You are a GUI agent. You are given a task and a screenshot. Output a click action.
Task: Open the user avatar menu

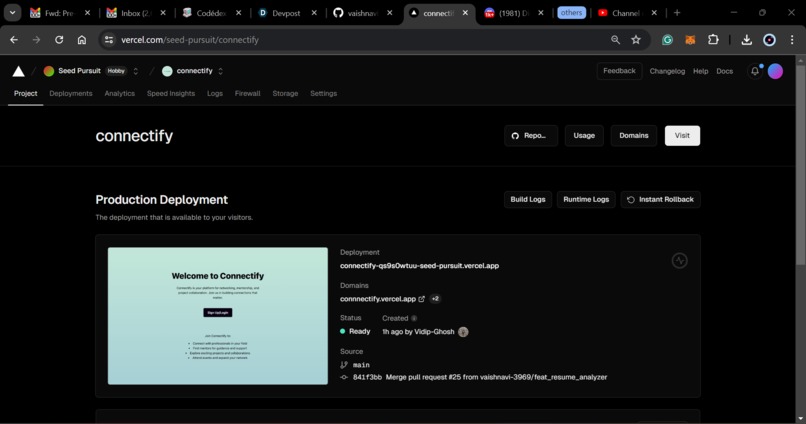[775, 71]
